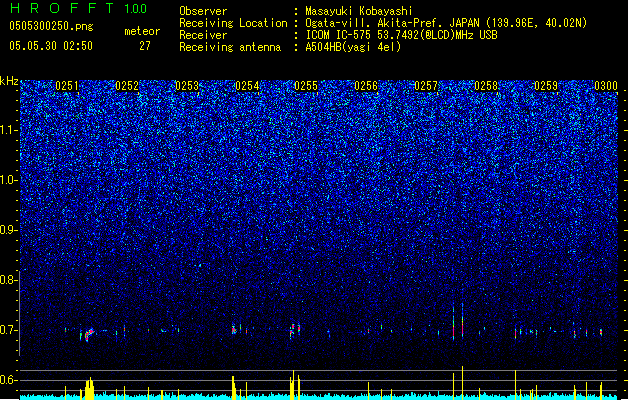Click time marker 0251
The width and height of the screenshot is (629, 400).
[x=67, y=86]
